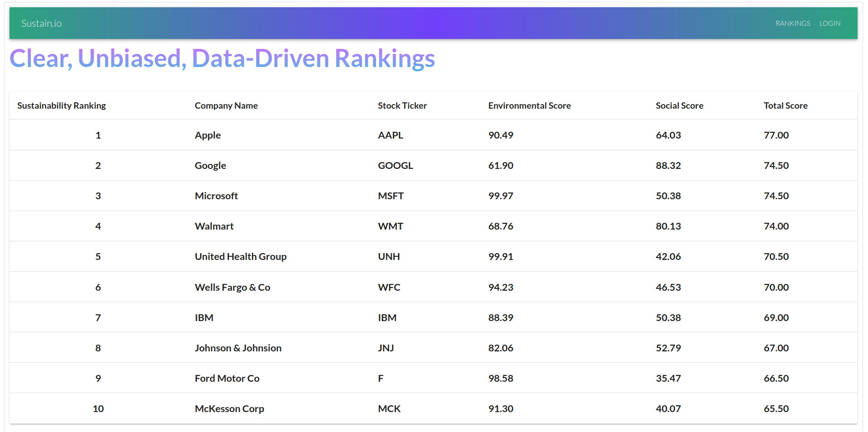868x432 pixels.
Task: Click the Environmental Score column header
Action: [529, 106]
